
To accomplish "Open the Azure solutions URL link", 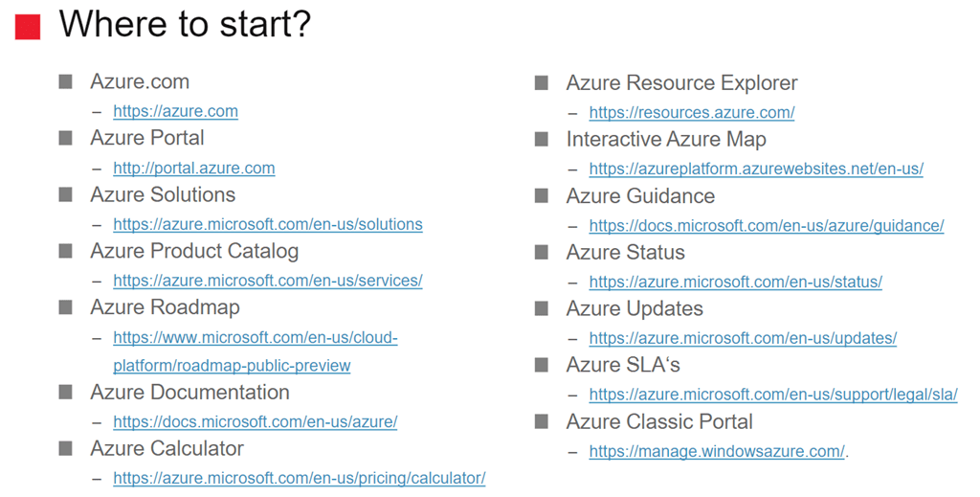I will tap(267, 225).
